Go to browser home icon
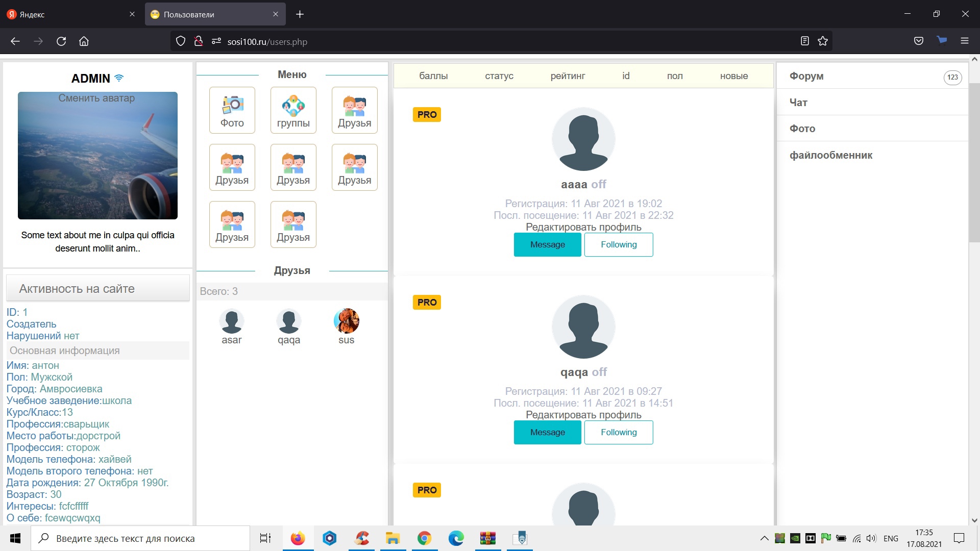Viewport: 980px width, 551px height. pyautogui.click(x=84, y=41)
